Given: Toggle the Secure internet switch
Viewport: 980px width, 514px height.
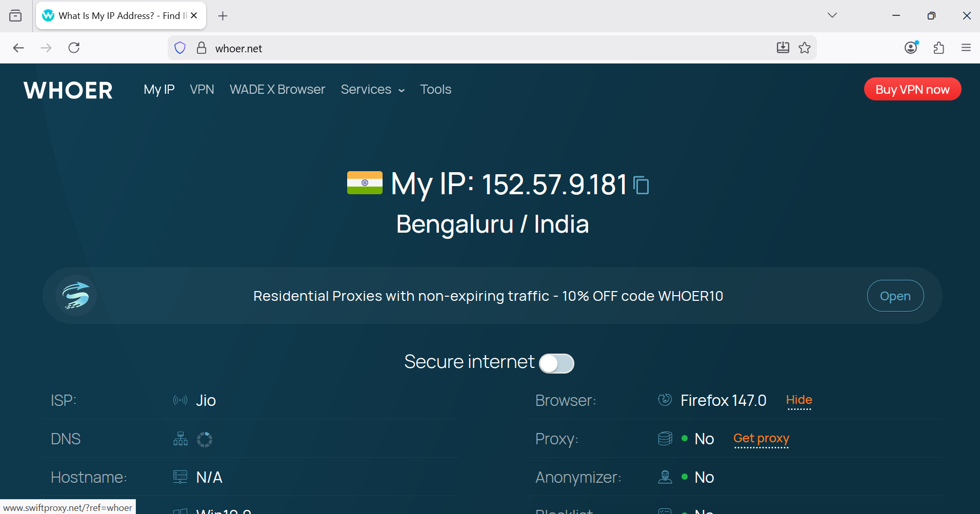Looking at the screenshot, I should [x=556, y=363].
